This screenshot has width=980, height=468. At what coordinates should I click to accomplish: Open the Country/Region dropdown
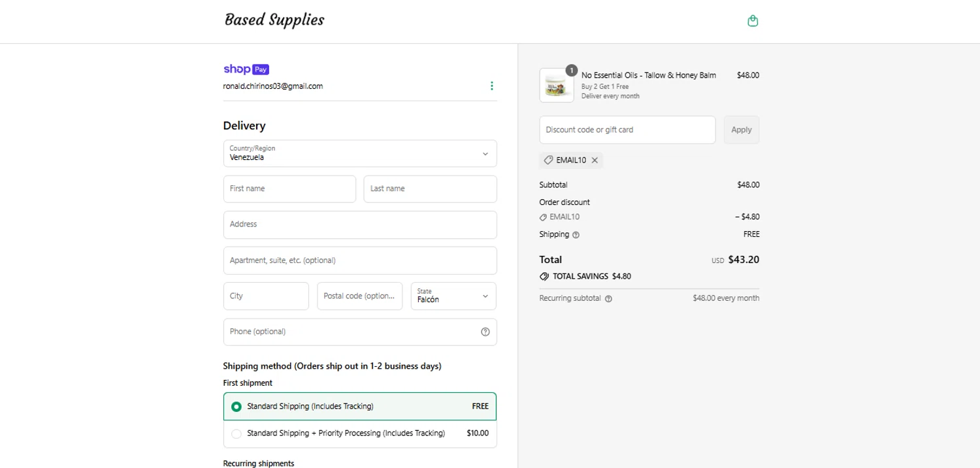[x=360, y=153]
